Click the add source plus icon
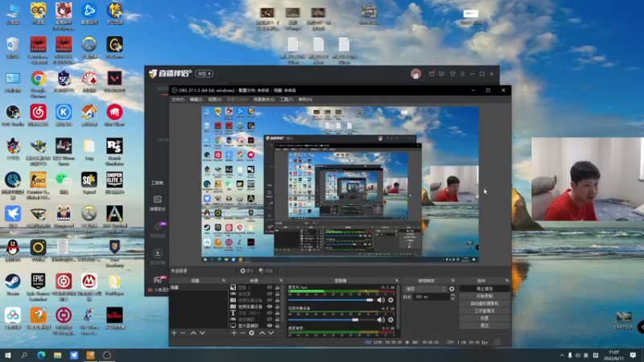The width and height of the screenshot is (644, 362). pyautogui.click(x=233, y=333)
